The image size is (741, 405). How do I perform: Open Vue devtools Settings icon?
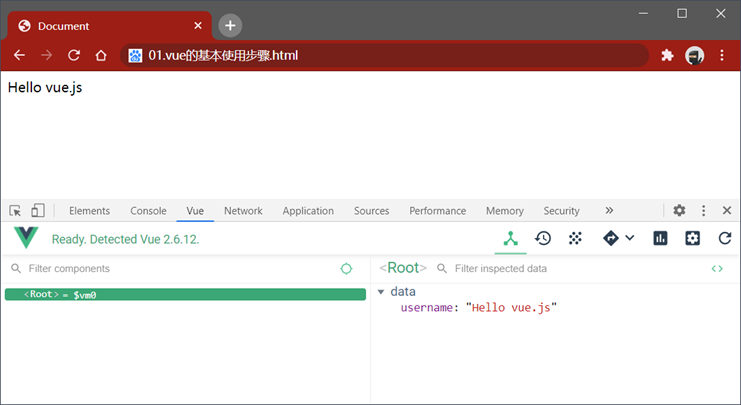(692, 238)
